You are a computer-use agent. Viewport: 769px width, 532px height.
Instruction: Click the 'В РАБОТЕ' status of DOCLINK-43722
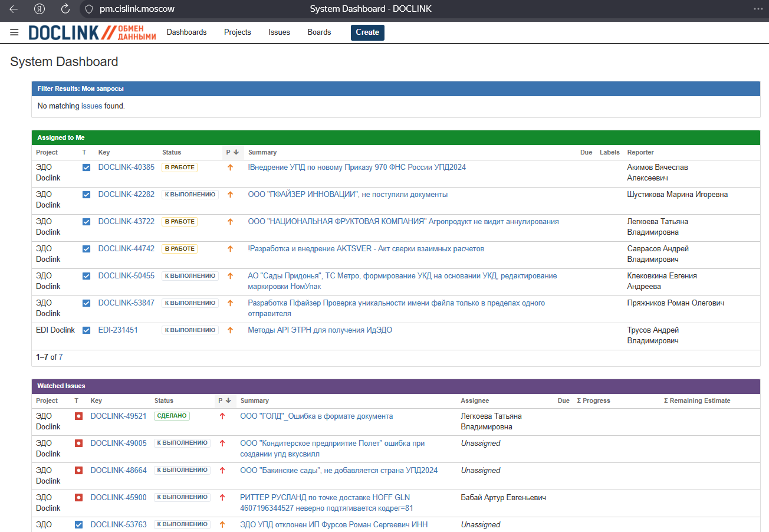[179, 222]
